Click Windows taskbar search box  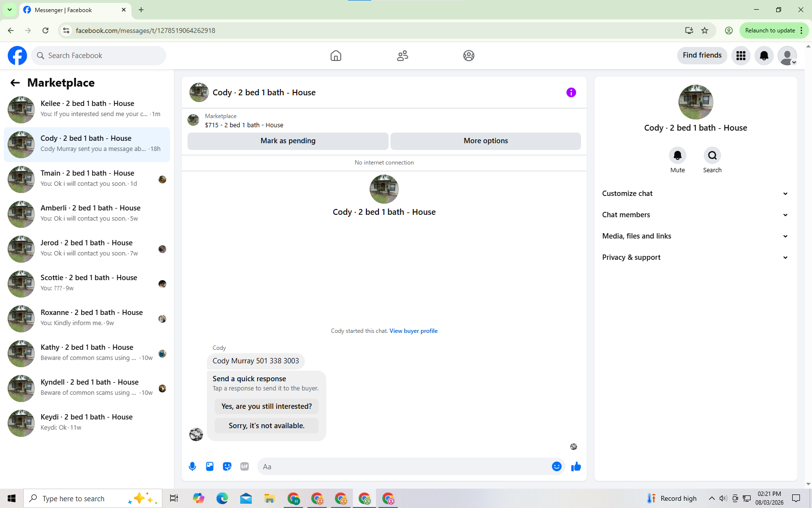92,498
